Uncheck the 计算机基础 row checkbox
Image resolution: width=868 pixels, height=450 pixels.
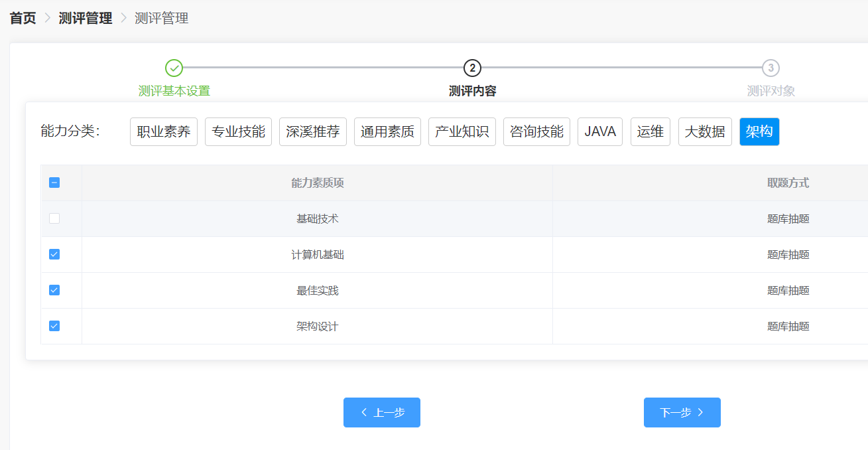54,254
